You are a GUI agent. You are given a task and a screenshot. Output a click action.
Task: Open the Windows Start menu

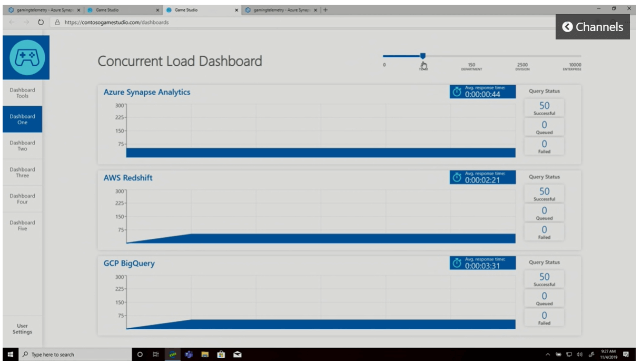pyautogui.click(x=9, y=355)
